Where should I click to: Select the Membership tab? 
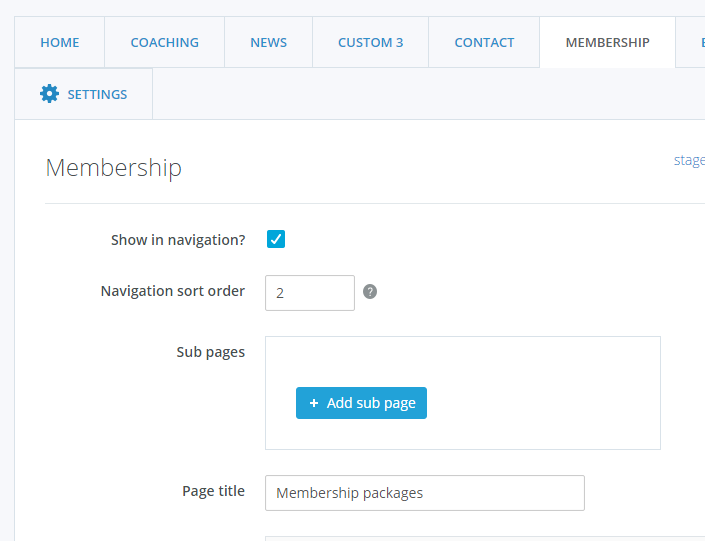[x=607, y=43]
